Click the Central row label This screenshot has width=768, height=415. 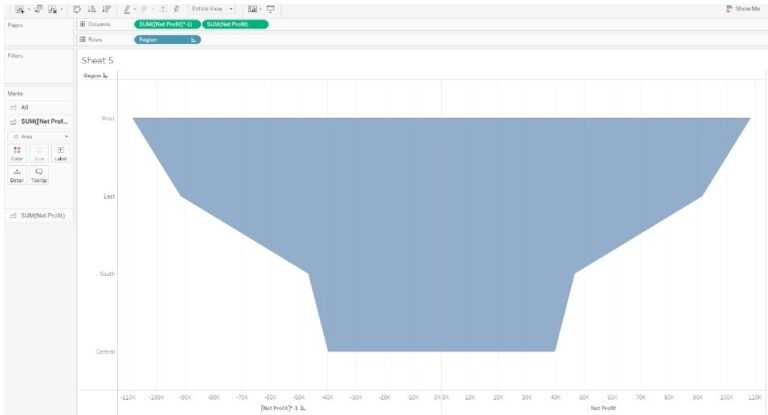click(105, 352)
